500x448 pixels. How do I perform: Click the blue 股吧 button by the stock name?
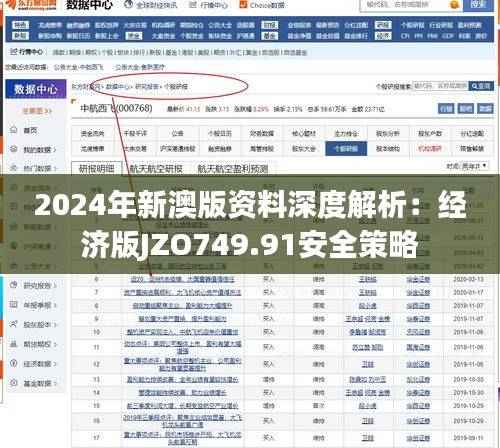tap(465, 109)
